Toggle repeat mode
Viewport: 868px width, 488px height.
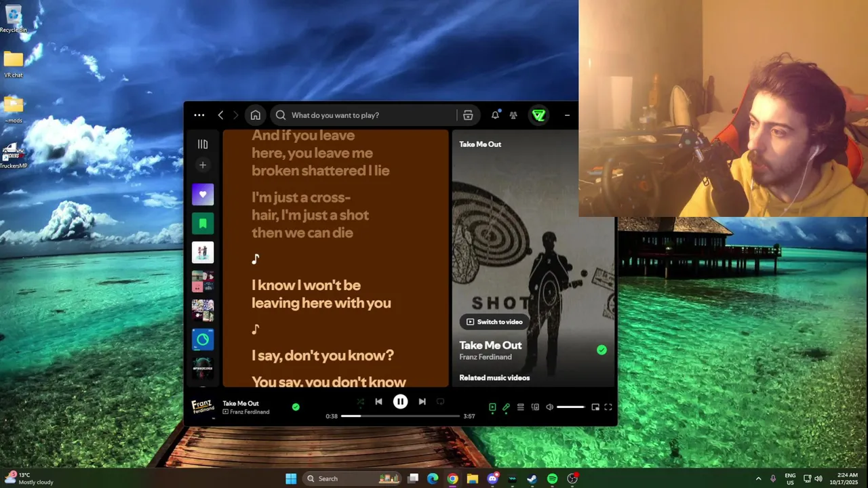[x=440, y=402]
